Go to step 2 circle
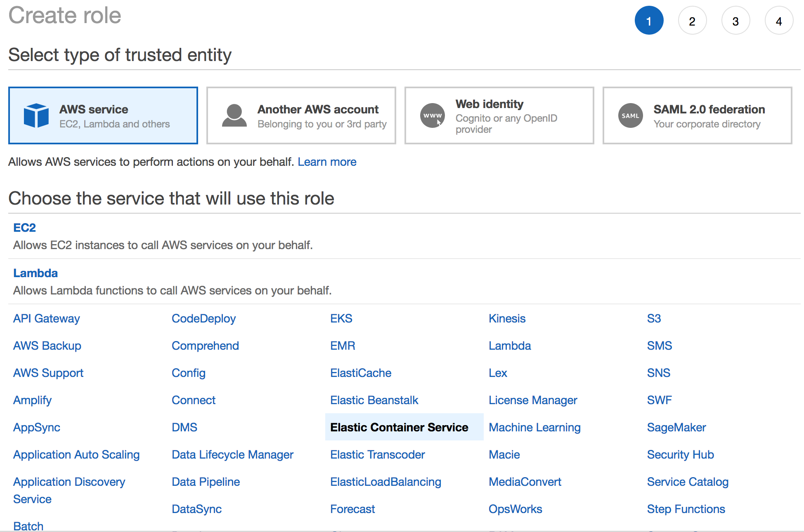This screenshot has height=532, width=804. [x=692, y=21]
